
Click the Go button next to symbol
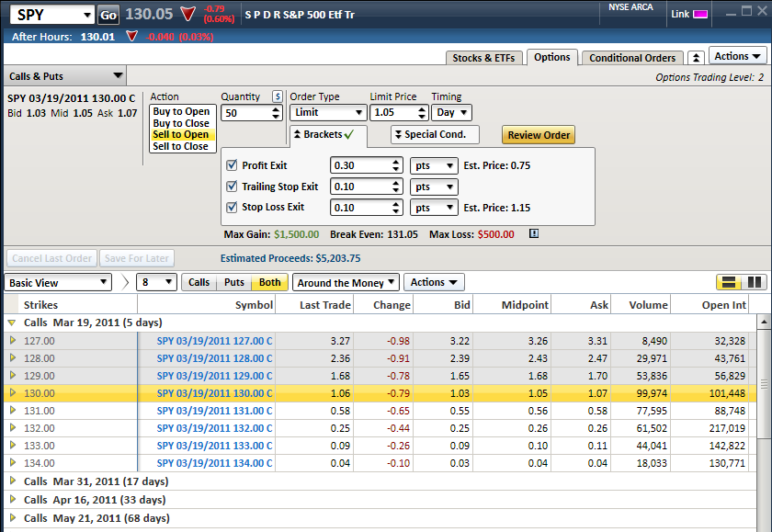108,16
